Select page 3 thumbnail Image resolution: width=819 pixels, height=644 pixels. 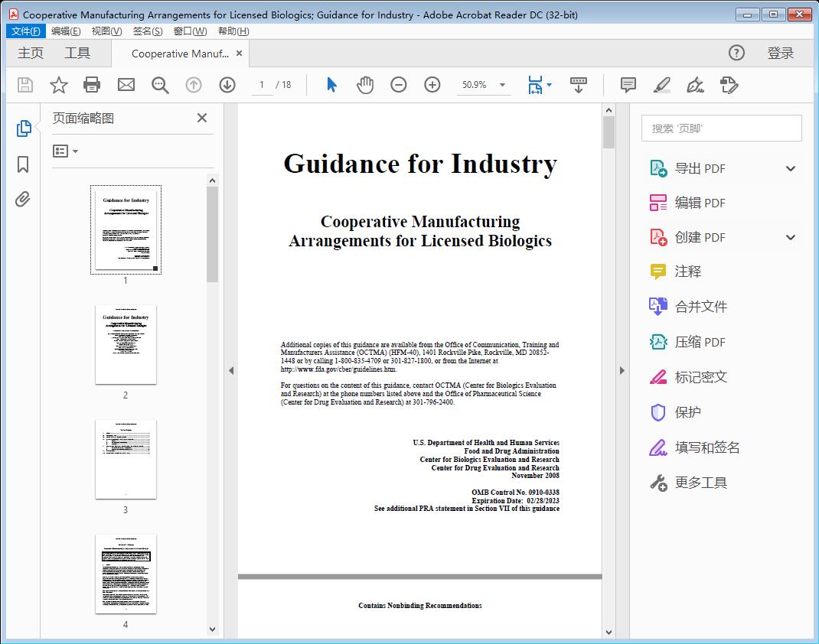(x=126, y=460)
